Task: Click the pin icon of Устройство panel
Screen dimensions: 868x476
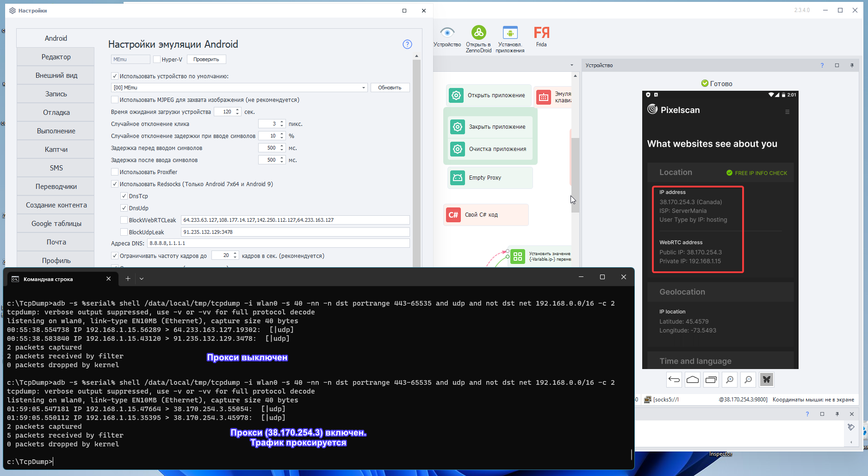Action: pos(852,65)
